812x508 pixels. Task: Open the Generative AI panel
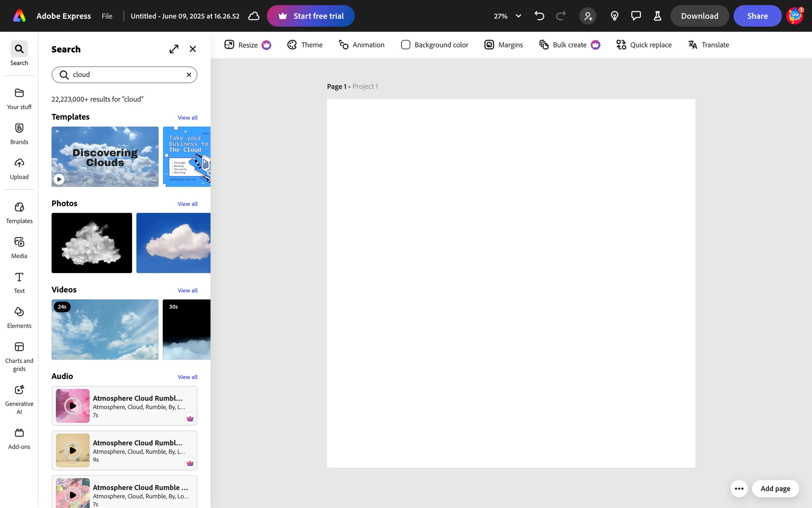pyautogui.click(x=19, y=399)
